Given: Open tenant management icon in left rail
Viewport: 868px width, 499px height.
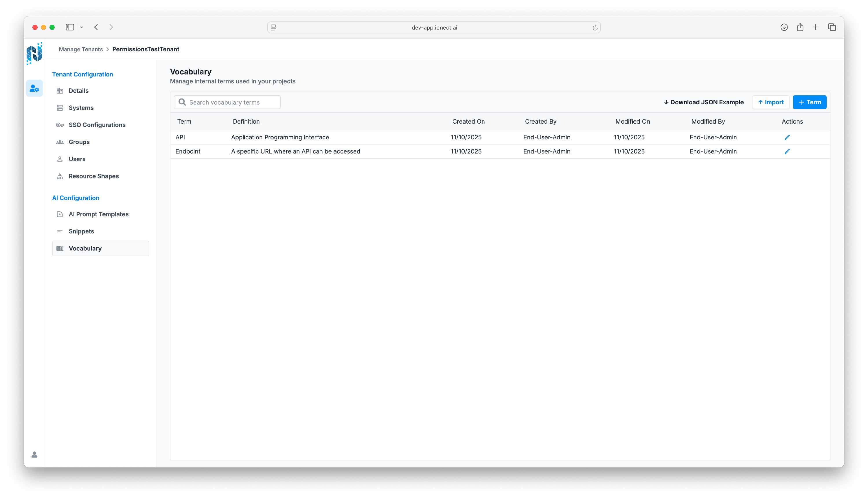Looking at the screenshot, I should click(x=34, y=88).
